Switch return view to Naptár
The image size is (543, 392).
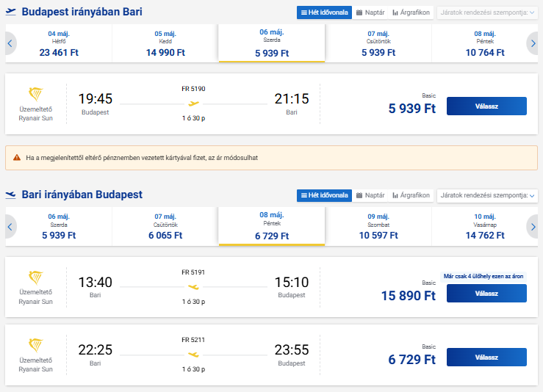[x=370, y=195]
